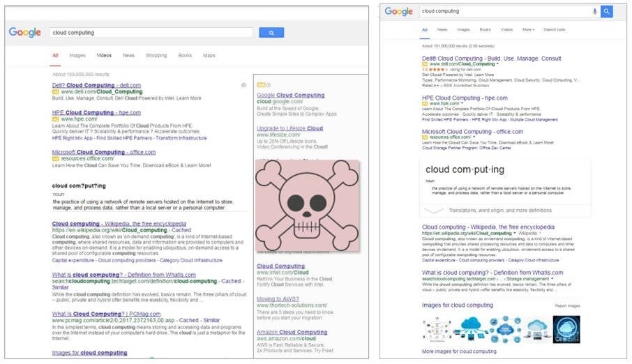Viewport: 632px width, 364px height.
Task: Click the skull and crossbones image
Action: point(307,206)
